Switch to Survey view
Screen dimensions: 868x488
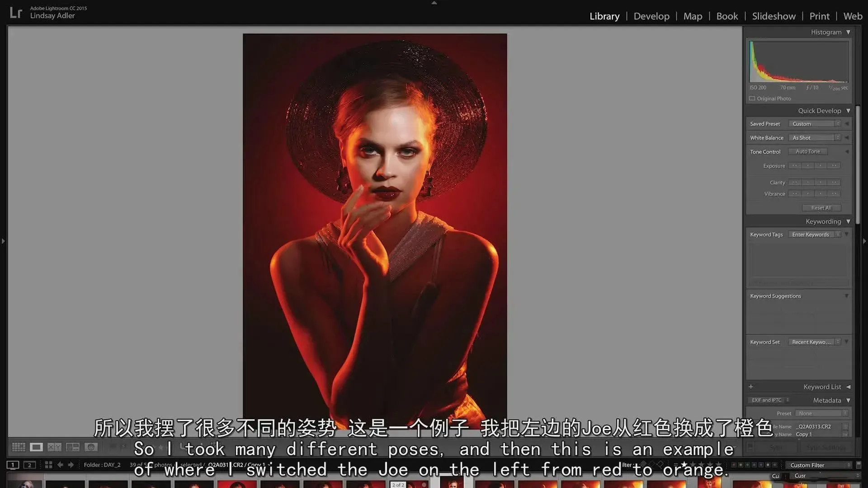click(x=72, y=447)
